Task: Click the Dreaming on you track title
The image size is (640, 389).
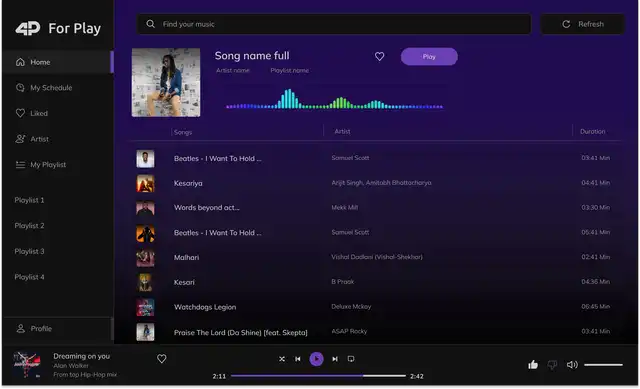Action: coord(82,356)
